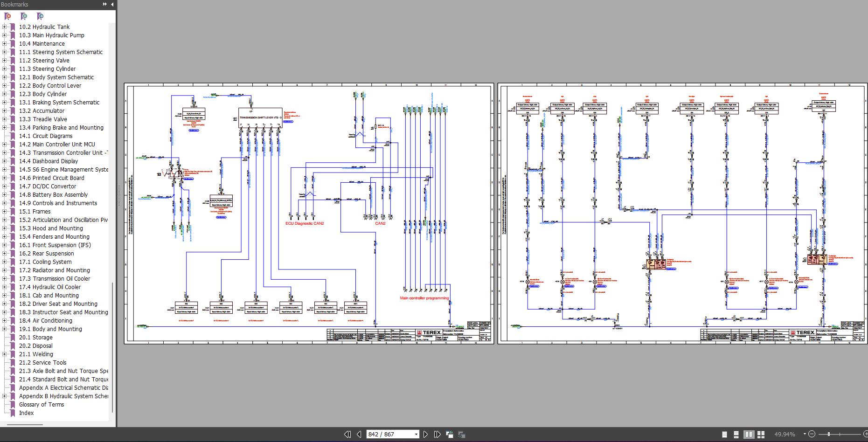Viewport: 868px width, 442px height.
Task: Click the add new bookmark icon
Action: click(24, 16)
